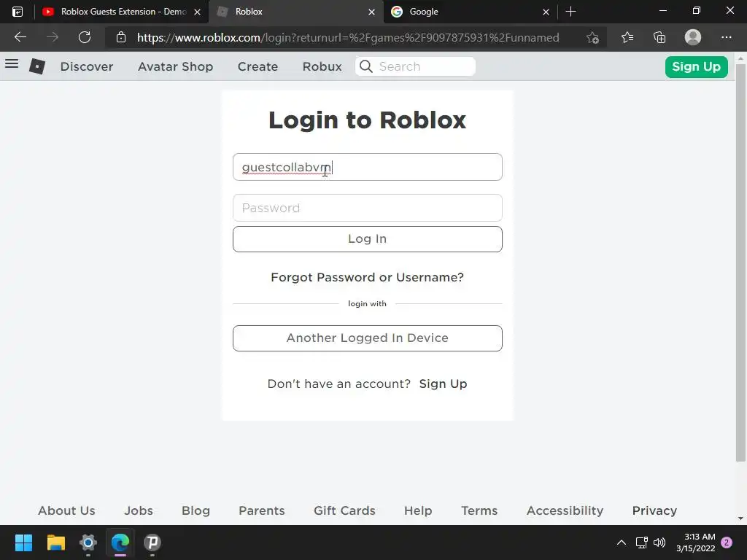
Task: Open the About Us footer link
Action: point(66,510)
